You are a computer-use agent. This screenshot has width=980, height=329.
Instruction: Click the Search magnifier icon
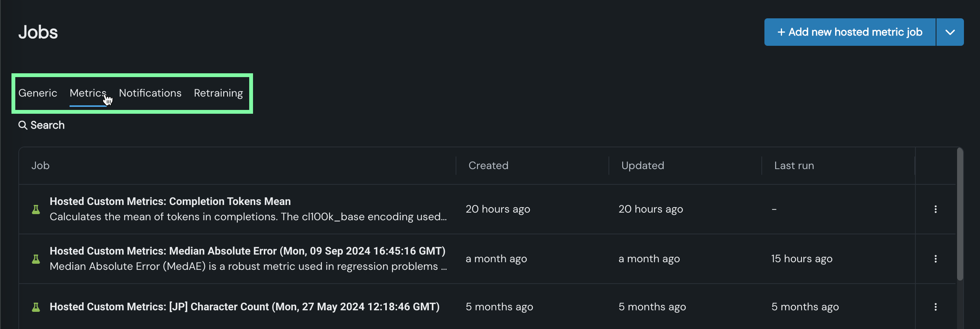coord(23,125)
